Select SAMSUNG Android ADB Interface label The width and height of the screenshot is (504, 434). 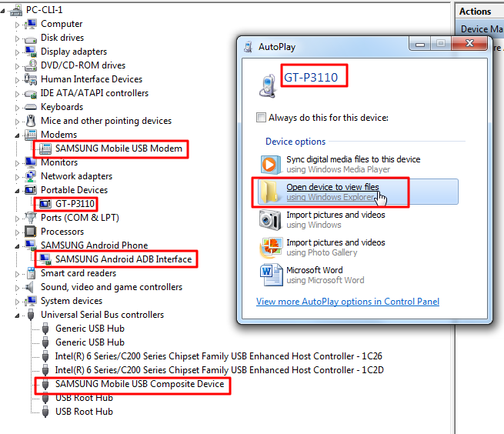coord(123,259)
